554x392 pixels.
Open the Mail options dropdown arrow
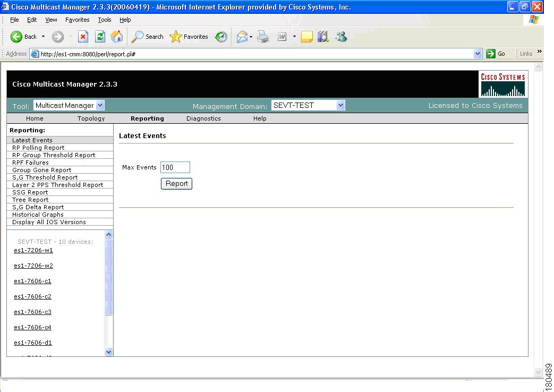click(251, 37)
